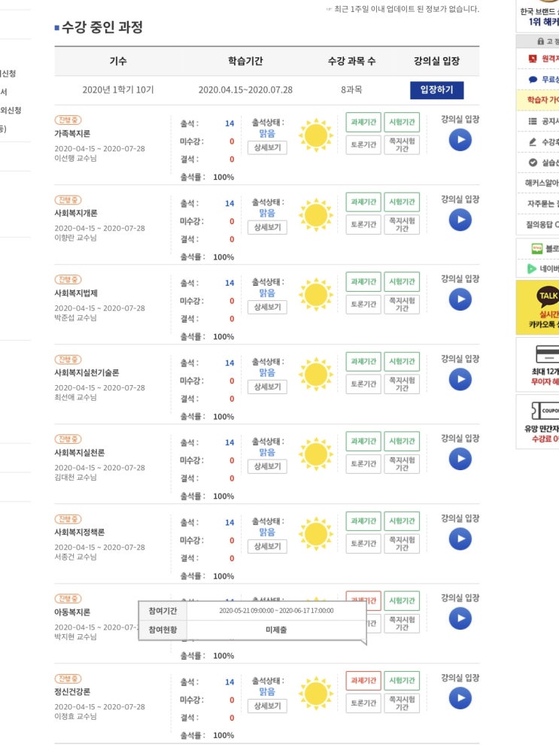
Task: Click the 아동복지론 course title
Action: pyautogui.click(x=72, y=612)
